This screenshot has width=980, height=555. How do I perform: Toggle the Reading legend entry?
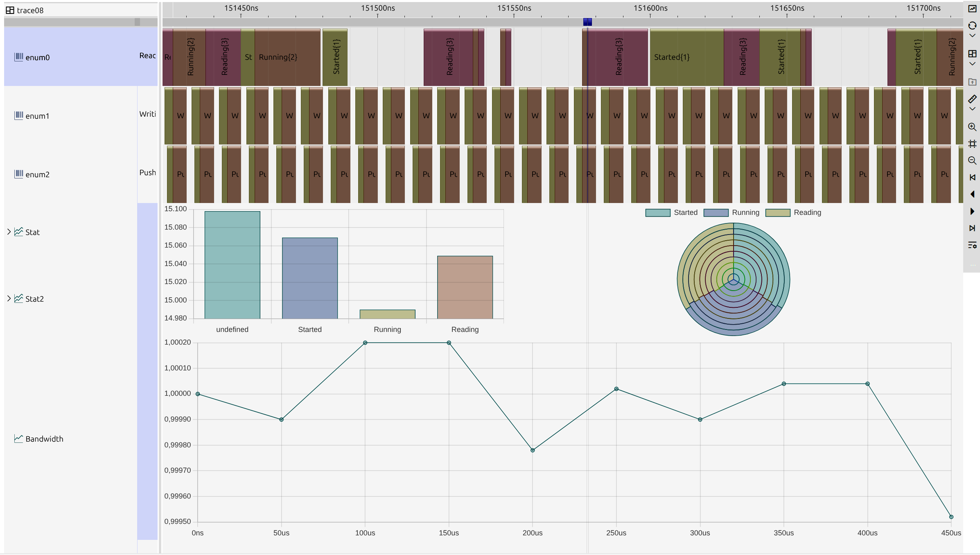point(793,212)
